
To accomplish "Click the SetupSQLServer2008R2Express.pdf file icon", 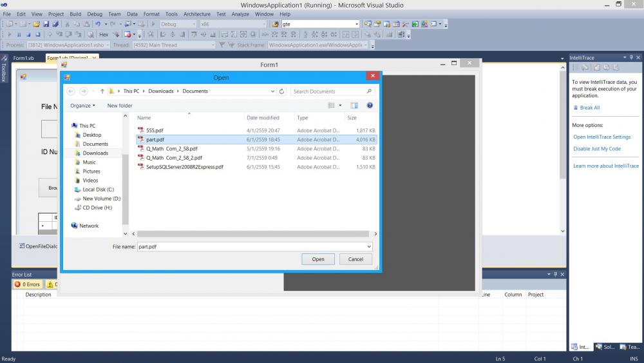I will tap(141, 167).
